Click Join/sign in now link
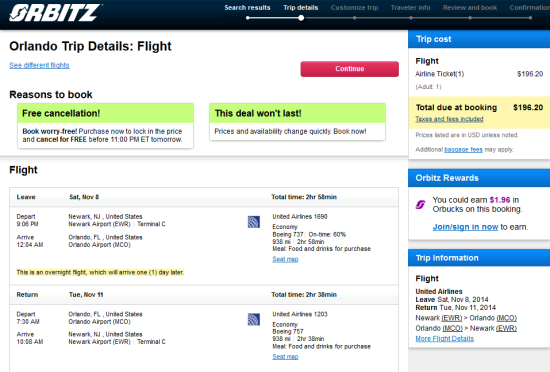The image size is (550, 372). point(465,227)
